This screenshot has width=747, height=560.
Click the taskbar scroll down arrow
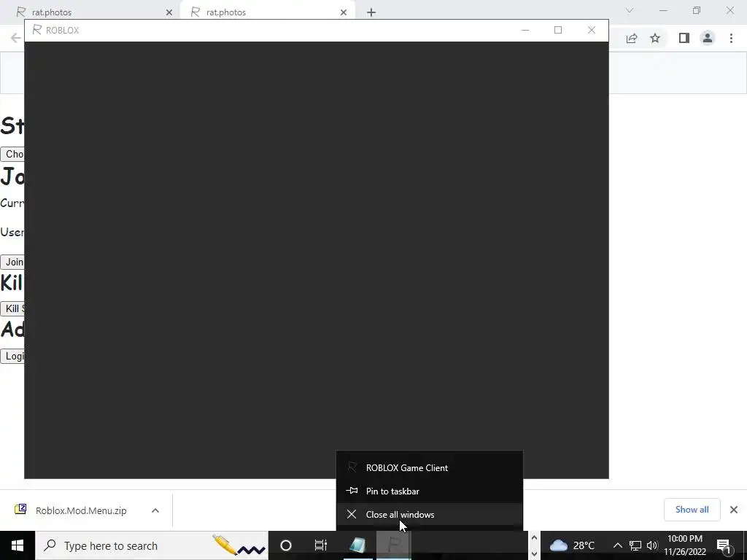[x=534, y=553]
